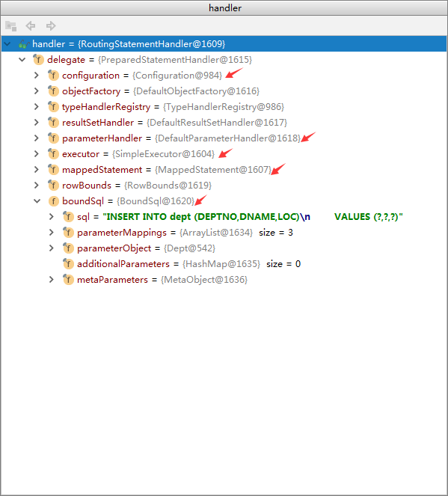The height and width of the screenshot is (496, 448).
Task: Select the RoutingStatementHandler@1609 value
Action: click(x=152, y=44)
